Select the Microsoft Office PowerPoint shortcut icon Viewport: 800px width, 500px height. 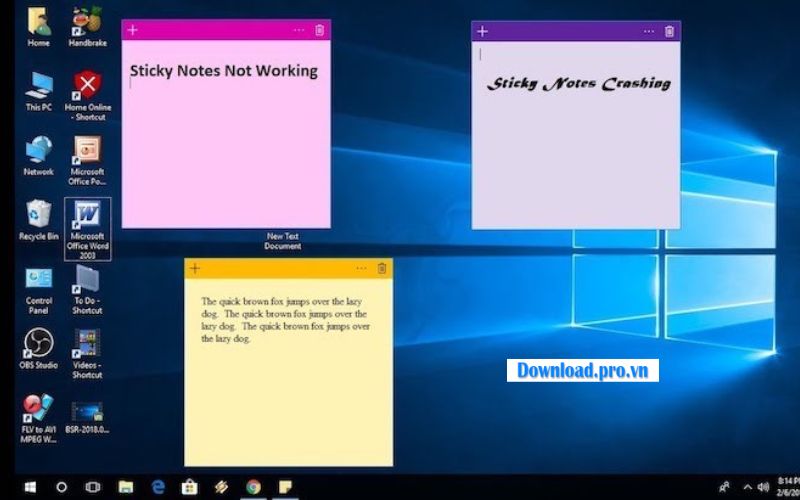pos(87,160)
